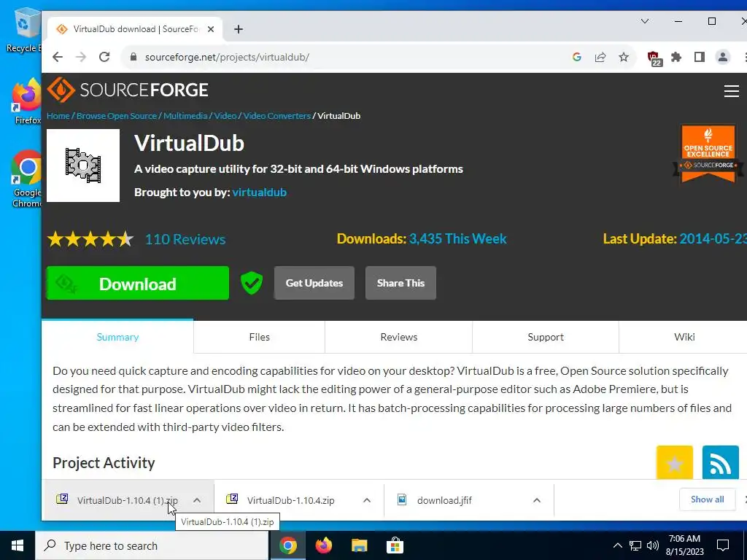Open the Video breadcrumb link
This screenshot has width=747, height=560.
(x=225, y=116)
